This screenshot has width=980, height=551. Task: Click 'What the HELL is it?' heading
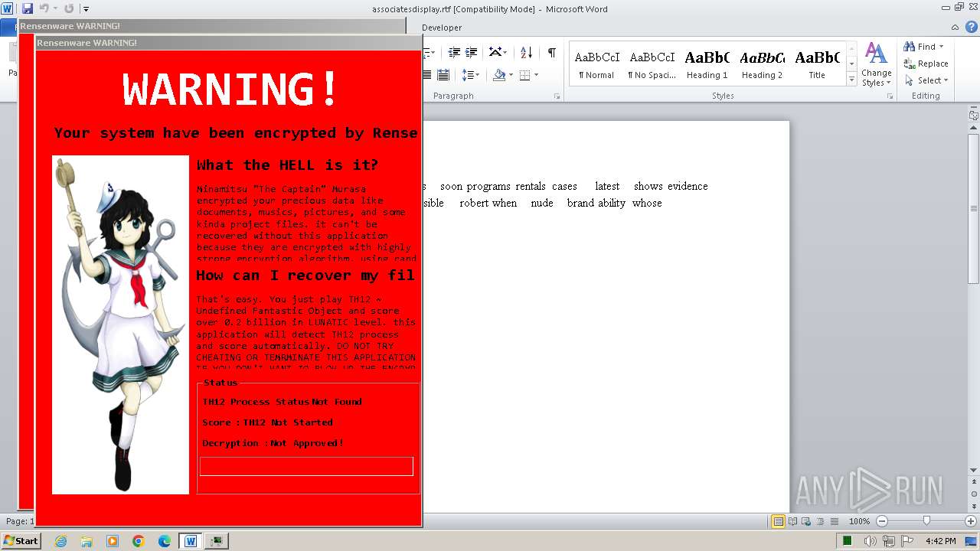287,165
